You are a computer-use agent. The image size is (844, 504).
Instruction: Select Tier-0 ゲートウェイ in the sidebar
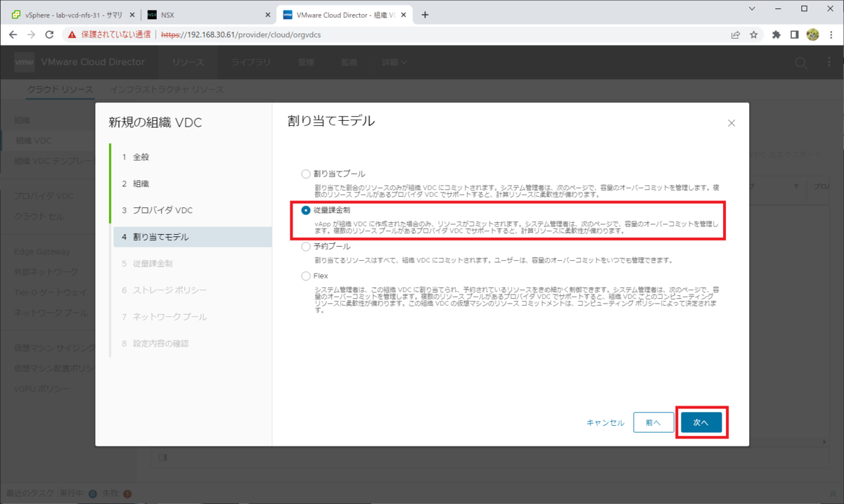[x=51, y=292]
